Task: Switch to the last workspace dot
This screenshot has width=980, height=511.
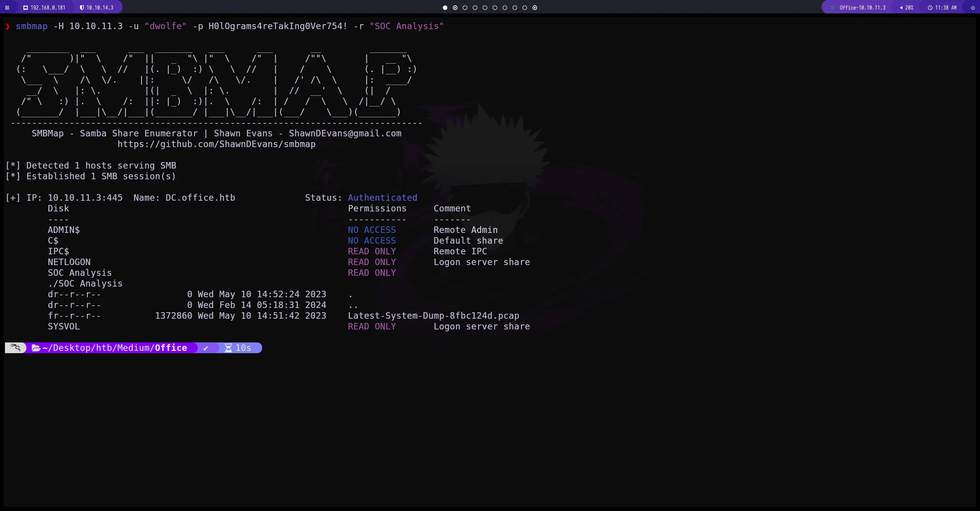Action: pos(535,8)
